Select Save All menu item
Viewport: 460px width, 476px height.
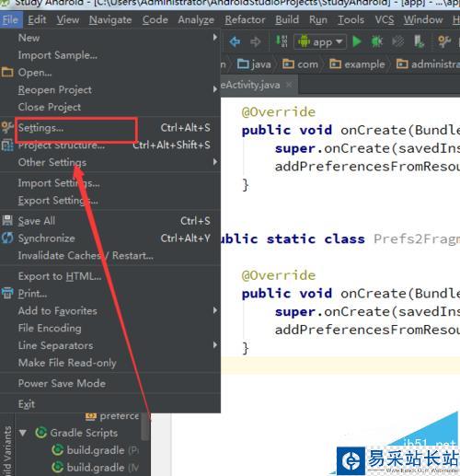[x=110, y=221]
